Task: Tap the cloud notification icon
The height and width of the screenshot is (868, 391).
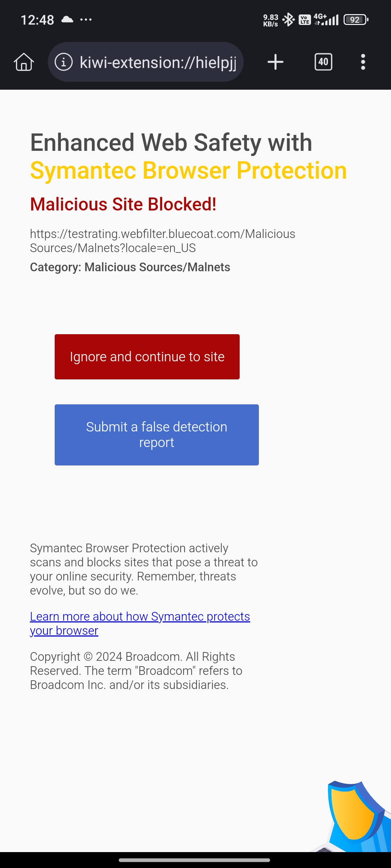Action: point(67,20)
